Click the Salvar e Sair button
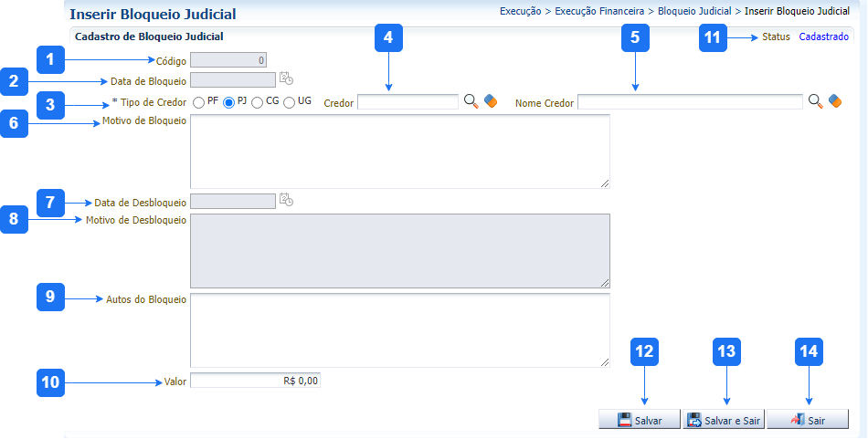 click(724, 420)
